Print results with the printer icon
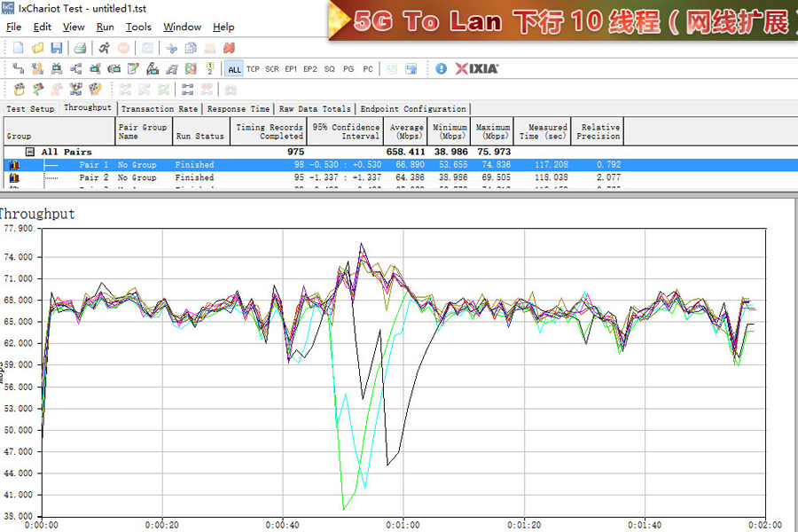The height and width of the screenshot is (532, 798). point(80,48)
